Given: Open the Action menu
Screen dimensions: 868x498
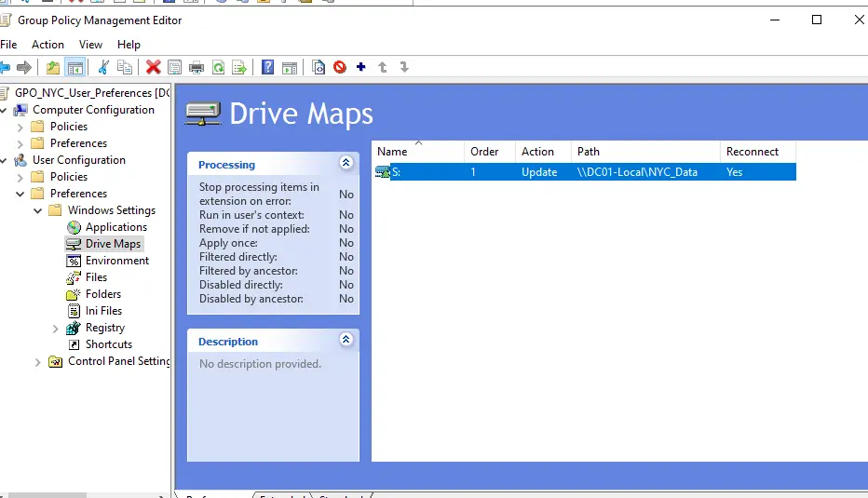Looking at the screenshot, I should (47, 45).
